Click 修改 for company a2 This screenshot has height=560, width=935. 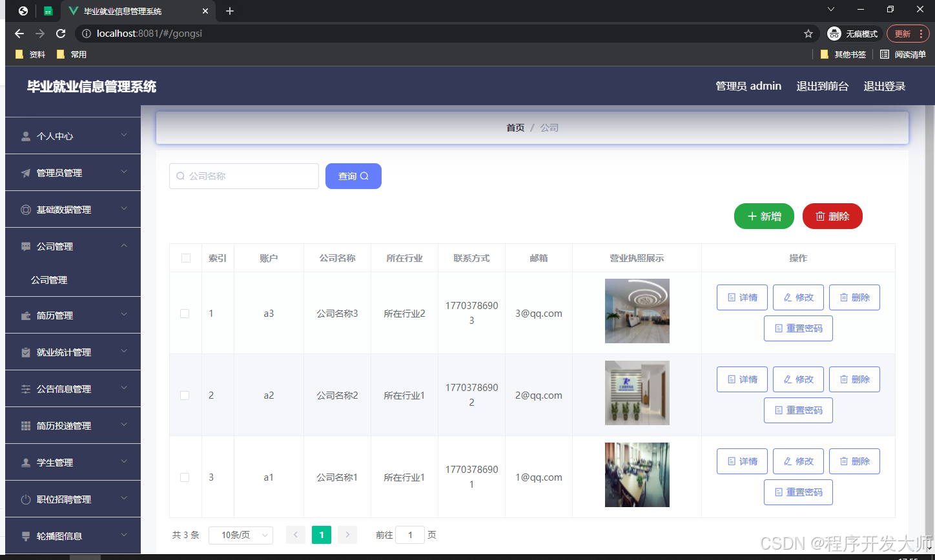798,379
